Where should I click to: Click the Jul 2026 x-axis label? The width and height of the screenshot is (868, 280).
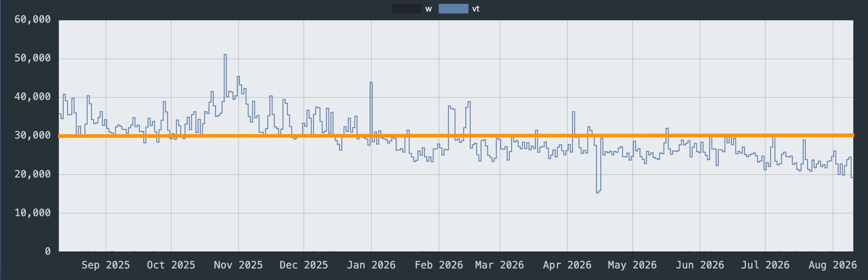765,265
